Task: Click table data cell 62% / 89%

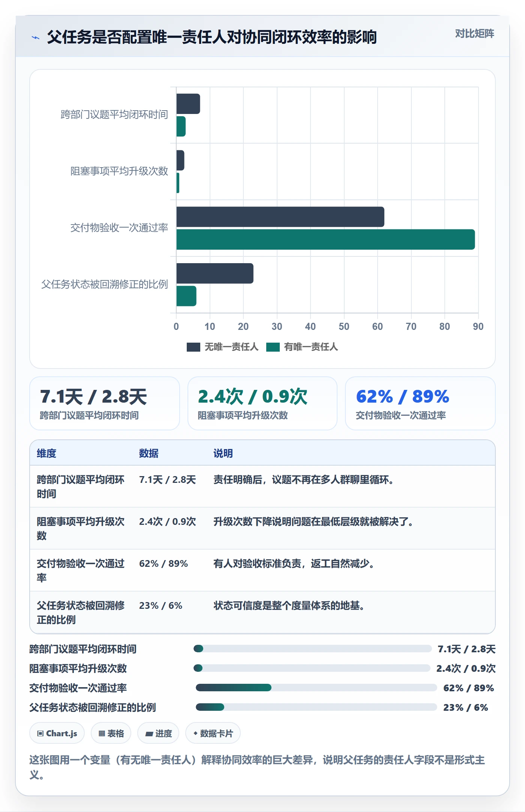Action: point(163,563)
